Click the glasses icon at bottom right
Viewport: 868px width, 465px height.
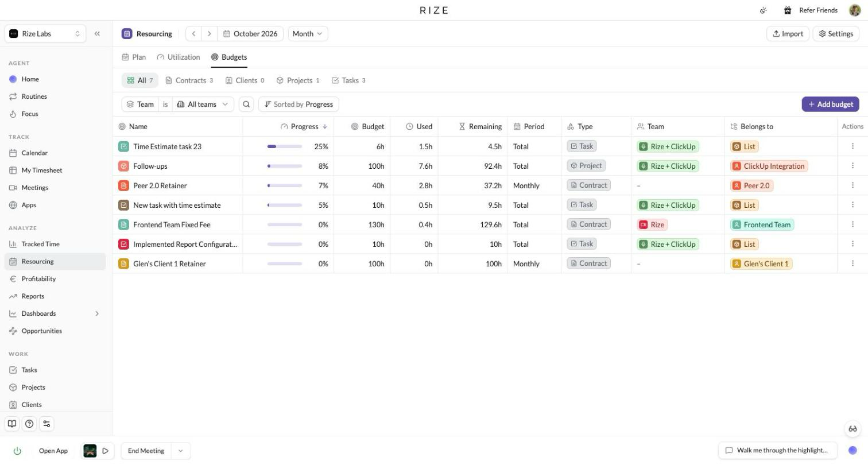[853, 429]
